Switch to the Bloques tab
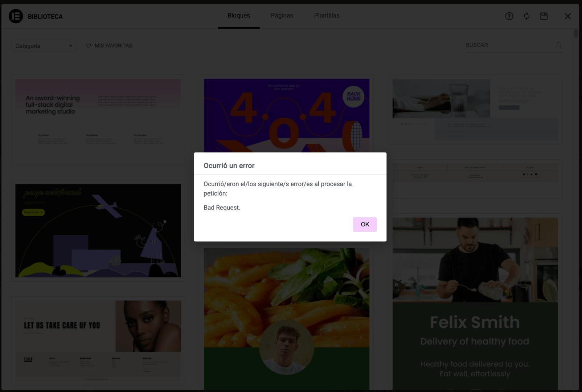The width and height of the screenshot is (582, 392). coord(238,16)
